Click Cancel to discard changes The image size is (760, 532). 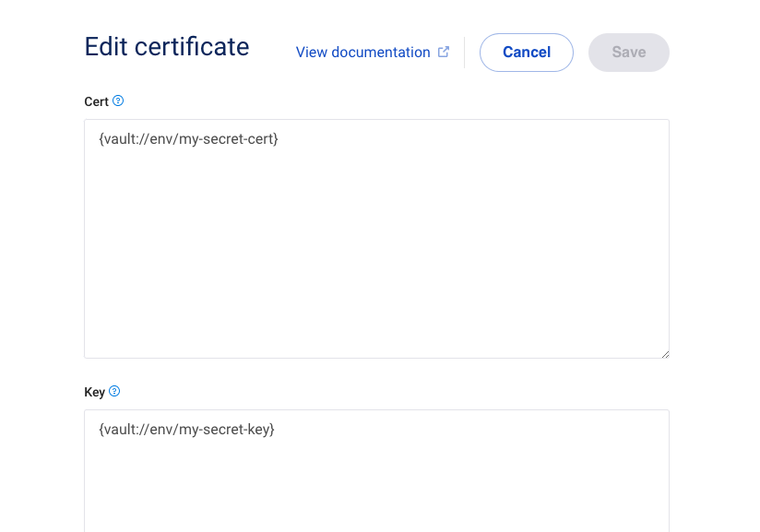point(527,52)
